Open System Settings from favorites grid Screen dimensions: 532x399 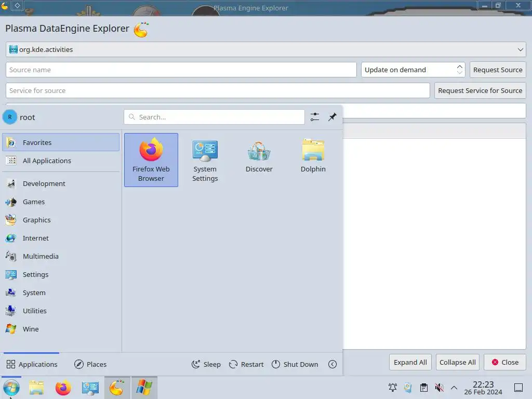(x=205, y=160)
